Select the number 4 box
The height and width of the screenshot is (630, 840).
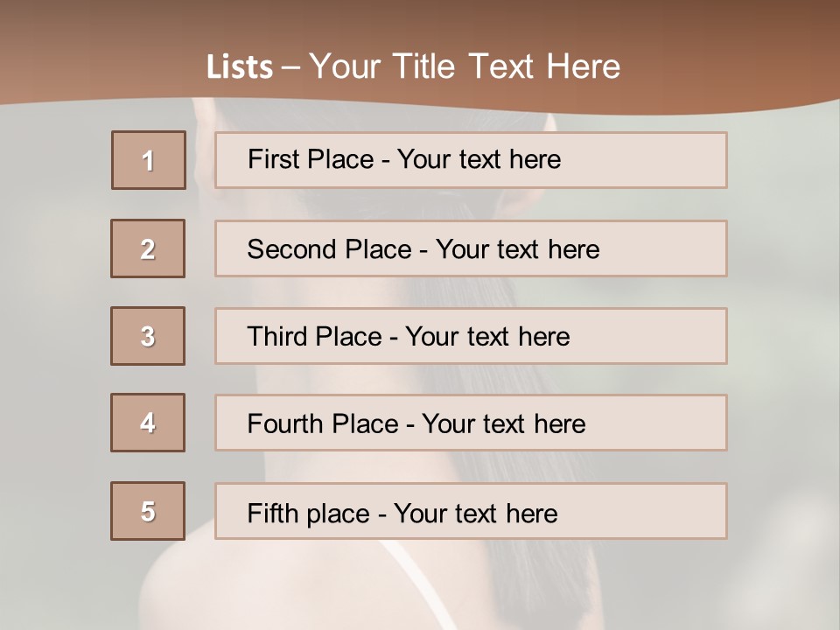(x=148, y=423)
